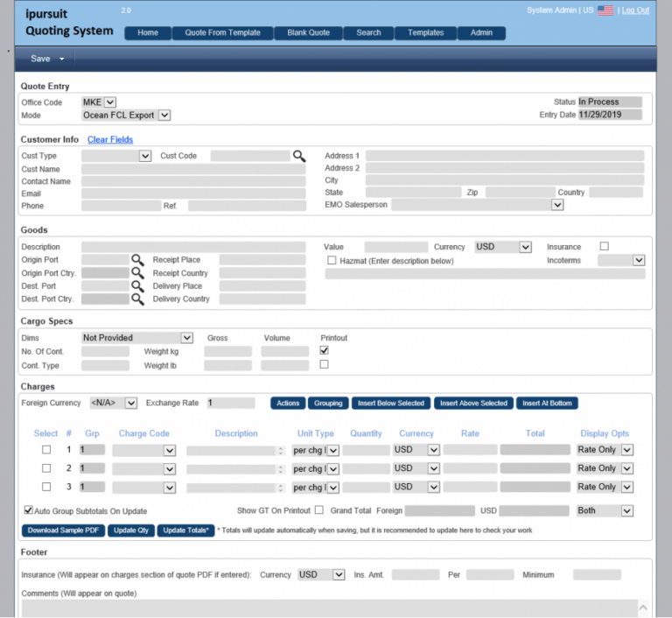Viewport: 672px width, 618px height.
Task: Click the Dest. Port lookup magnifier icon
Action: 137,286
